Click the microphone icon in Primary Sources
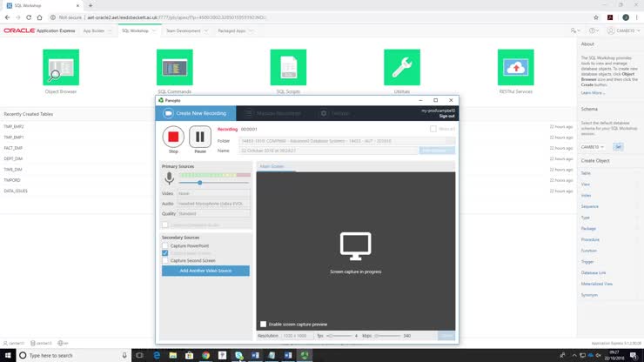Screen dimensions: 644x362 click(169, 178)
